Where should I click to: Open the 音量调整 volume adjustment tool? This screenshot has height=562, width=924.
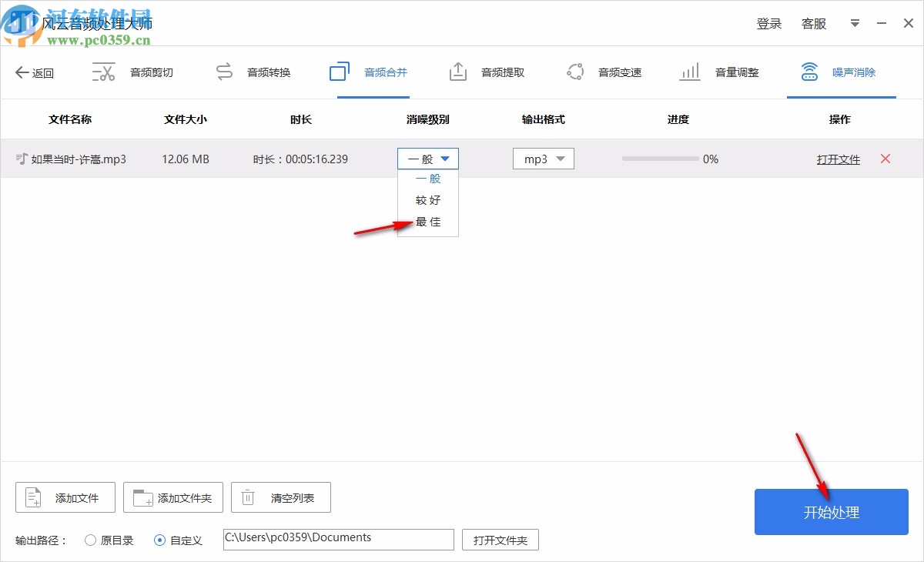click(689, 71)
